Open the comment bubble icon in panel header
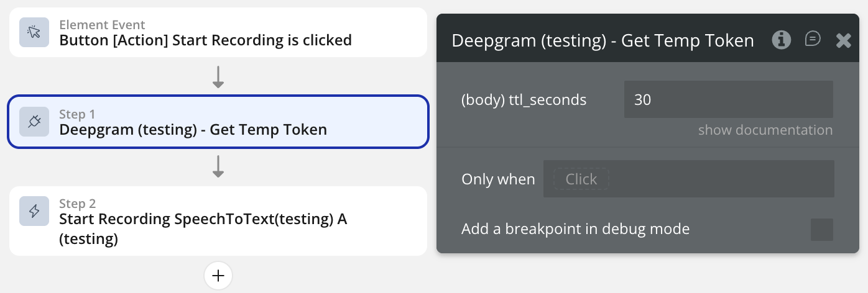The width and height of the screenshot is (868, 293). pos(813,40)
